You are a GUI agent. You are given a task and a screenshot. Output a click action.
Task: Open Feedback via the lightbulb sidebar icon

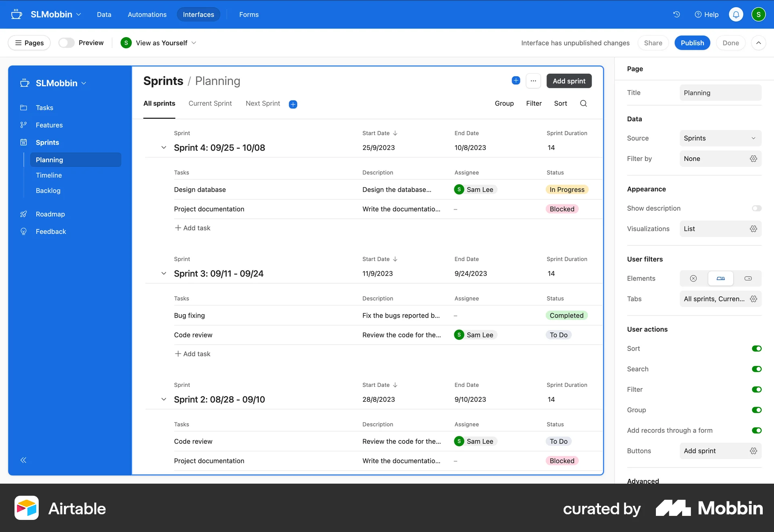24,231
